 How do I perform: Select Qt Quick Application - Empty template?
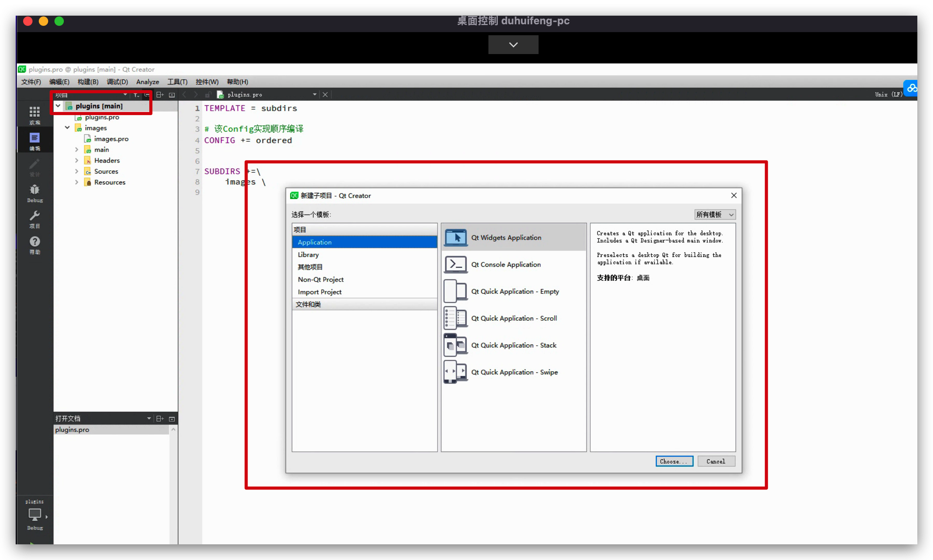514,291
